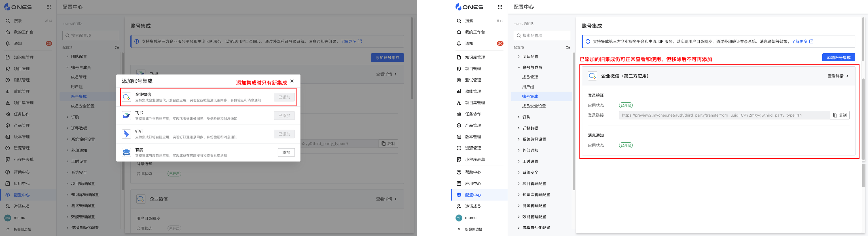Select the 测试管理 icon in the right screenshot sidebar
Viewport: 868px width, 236px height.
pos(459,80)
